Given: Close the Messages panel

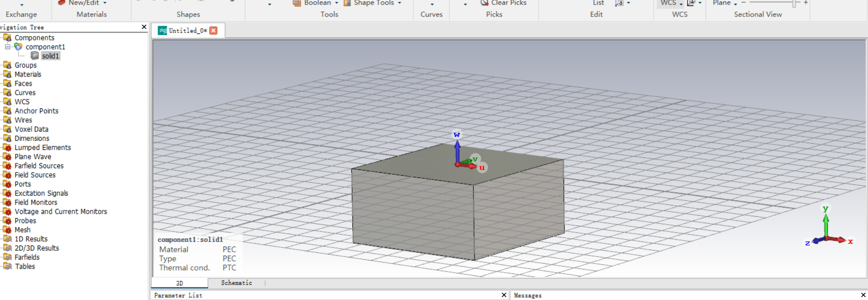Looking at the screenshot, I should 863,295.
